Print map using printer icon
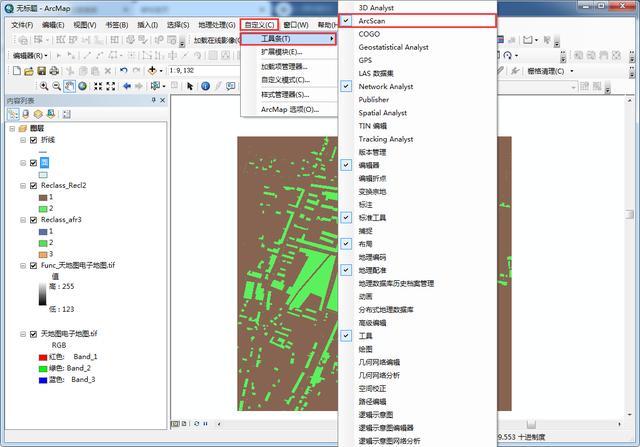 click(x=54, y=71)
